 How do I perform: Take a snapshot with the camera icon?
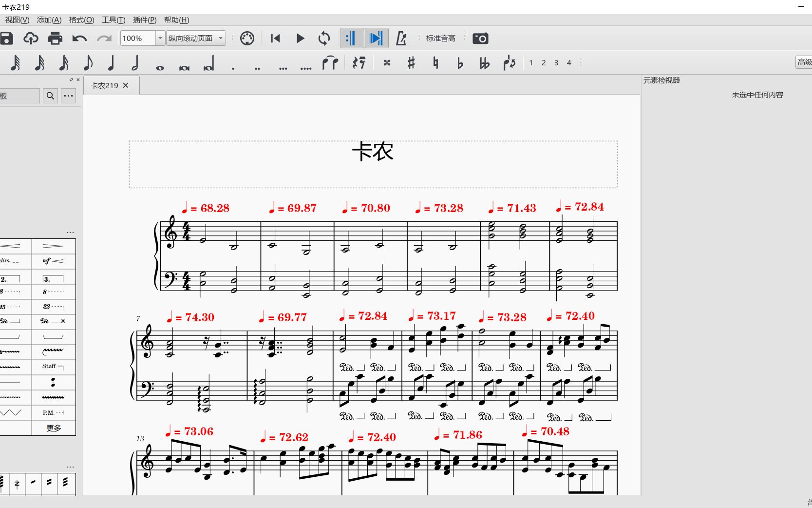tap(480, 38)
